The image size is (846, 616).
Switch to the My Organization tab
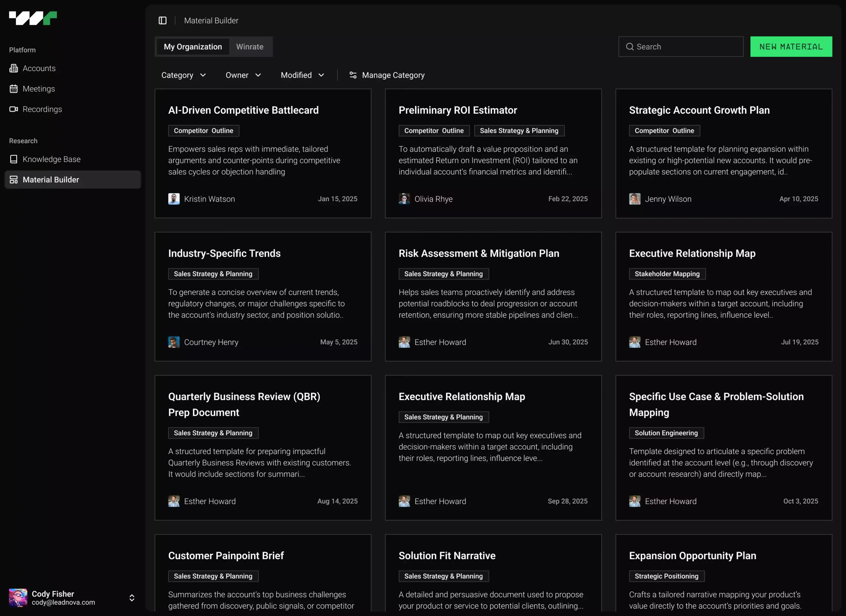pos(193,47)
